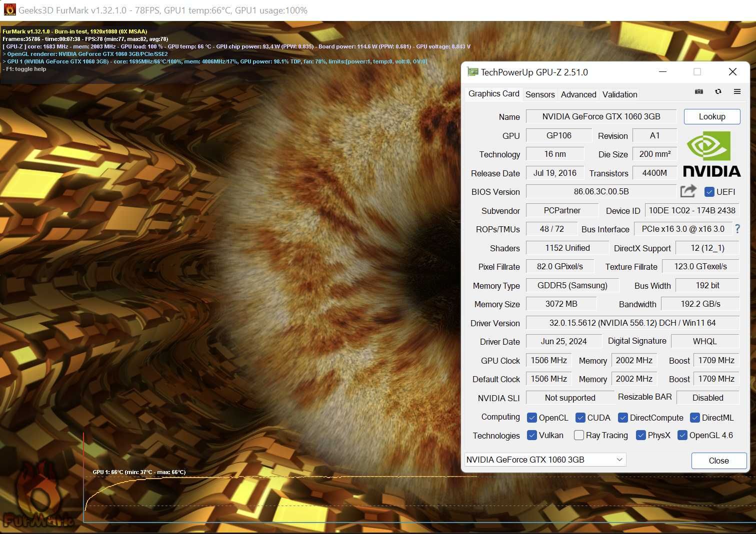Click the Device ID value field
Image resolution: width=756 pixels, height=534 pixels.
(x=692, y=210)
